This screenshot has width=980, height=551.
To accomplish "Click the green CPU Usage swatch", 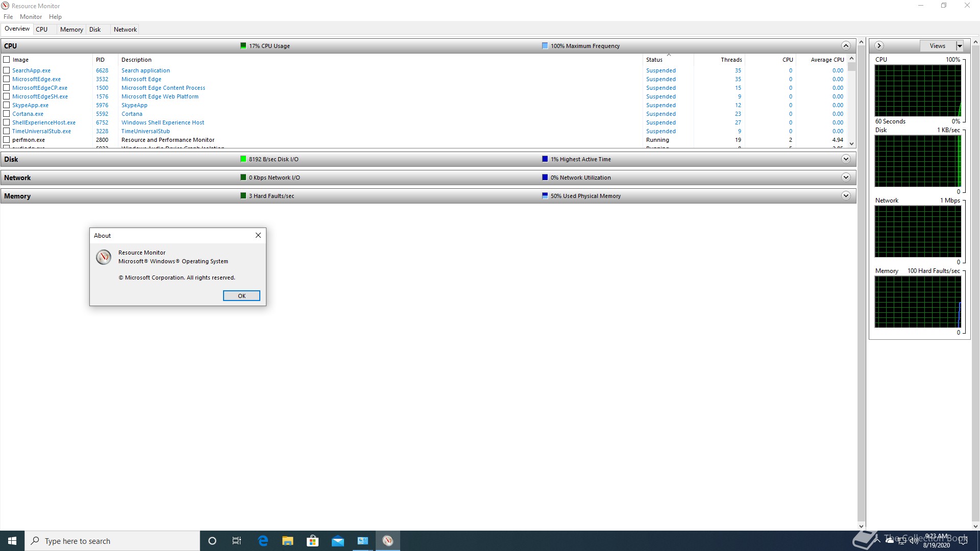I will coord(243,46).
